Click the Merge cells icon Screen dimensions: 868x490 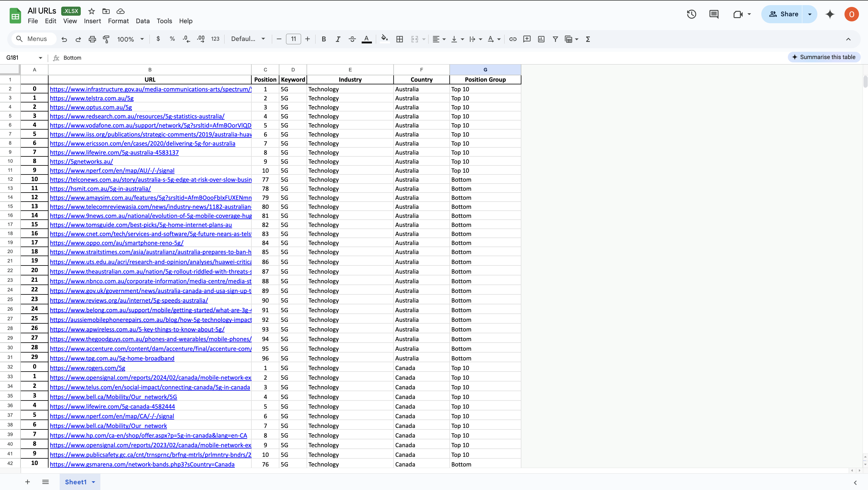415,39
